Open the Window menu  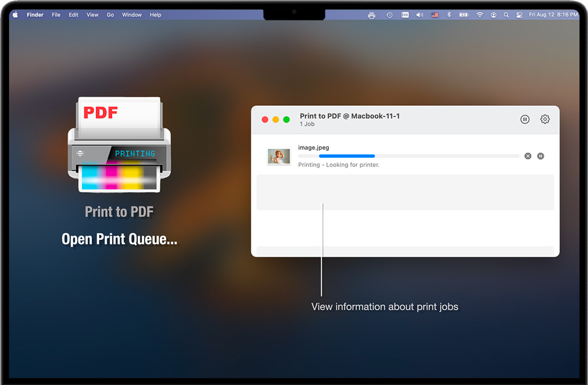pos(132,15)
